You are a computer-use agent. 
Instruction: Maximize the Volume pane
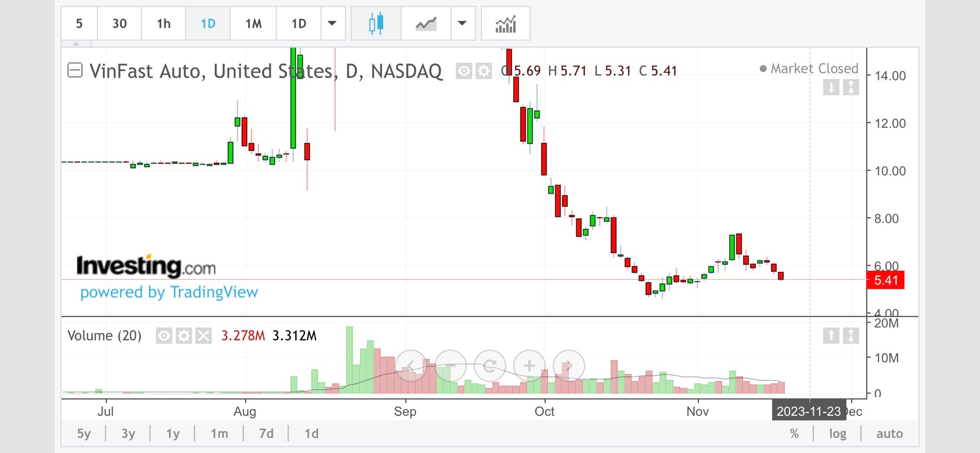click(851, 336)
